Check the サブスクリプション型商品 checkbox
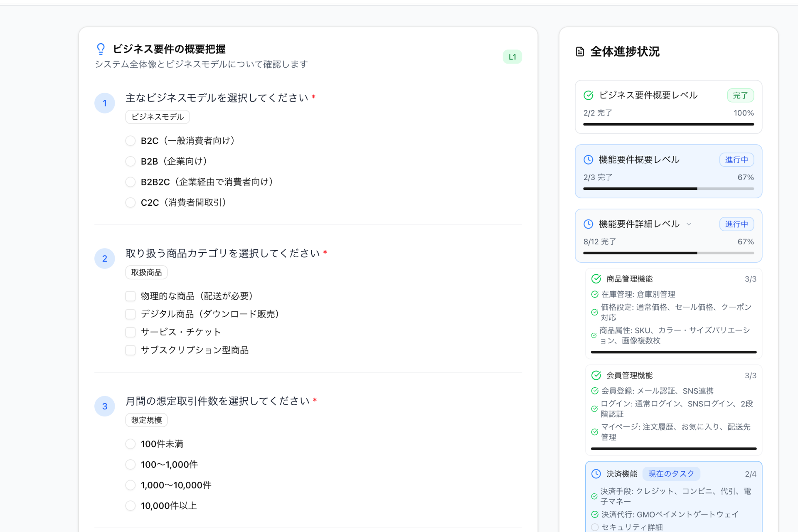The width and height of the screenshot is (798, 532). tap(130, 350)
